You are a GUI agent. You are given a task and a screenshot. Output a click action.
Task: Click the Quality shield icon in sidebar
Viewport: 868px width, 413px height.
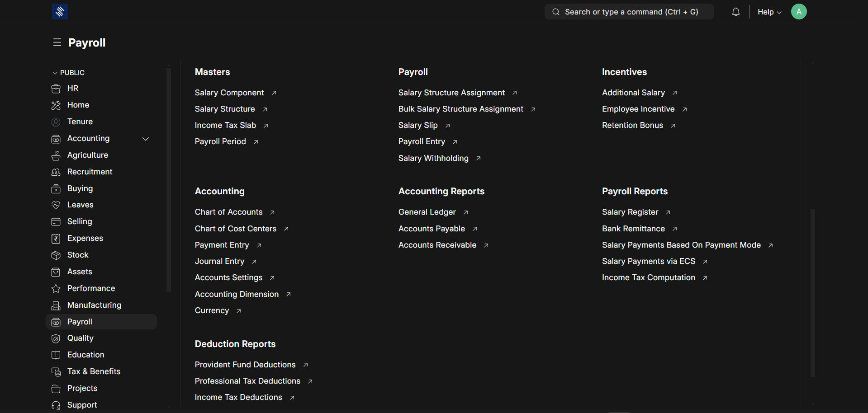point(56,338)
